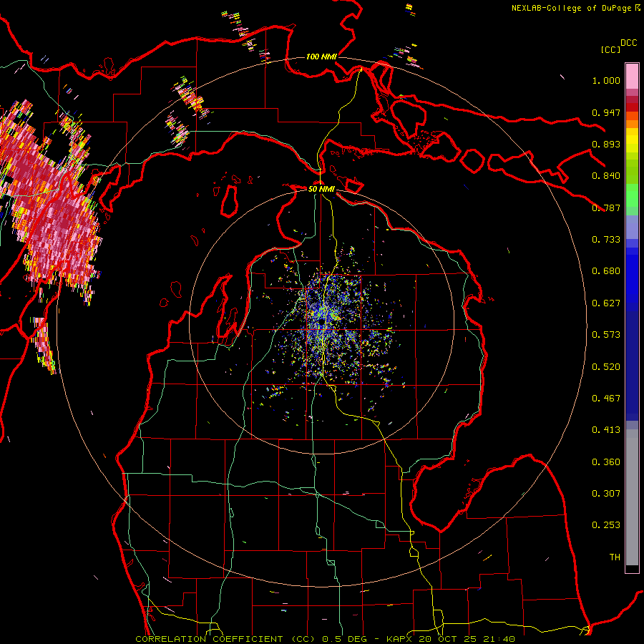This screenshot has width=644, height=644.
Task: Pick the lavender band near 0.733
Action: (632, 227)
